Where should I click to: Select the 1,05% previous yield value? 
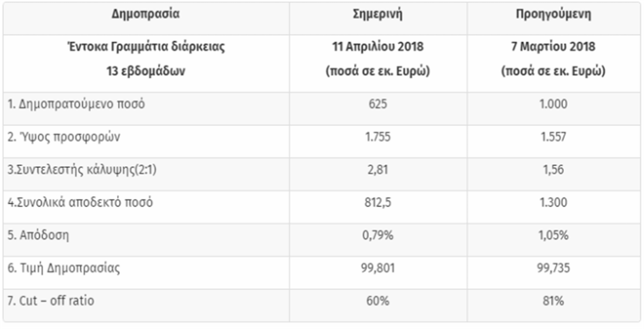pos(553,236)
